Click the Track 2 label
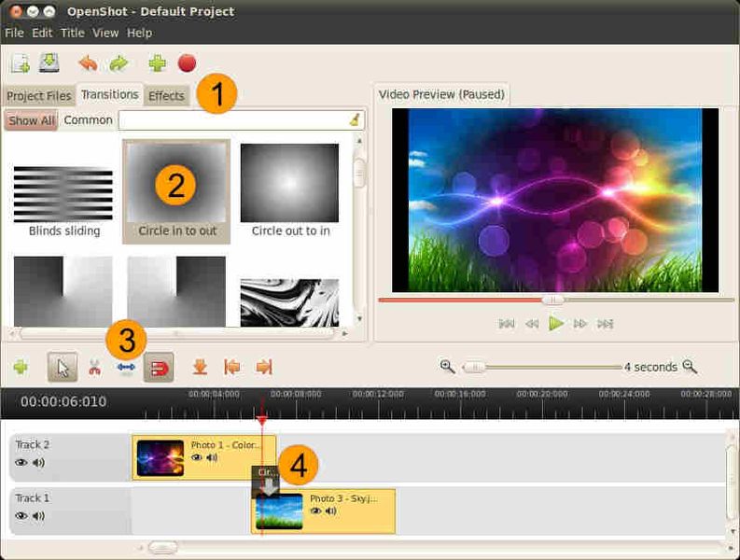The width and height of the screenshot is (740, 560). tap(32, 445)
